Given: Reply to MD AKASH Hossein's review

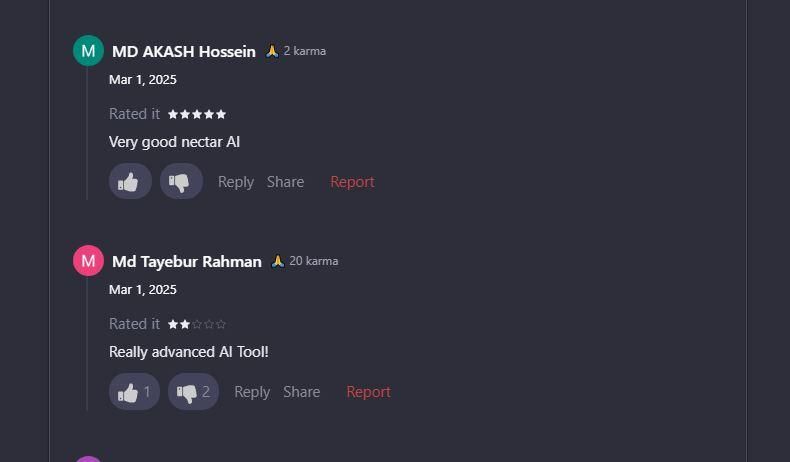Looking at the screenshot, I should tap(236, 182).
